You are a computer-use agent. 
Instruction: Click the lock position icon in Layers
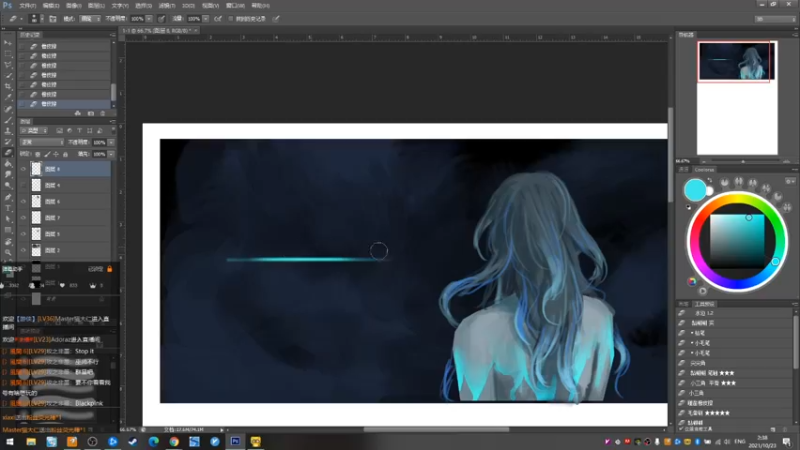(x=56, y=154)
